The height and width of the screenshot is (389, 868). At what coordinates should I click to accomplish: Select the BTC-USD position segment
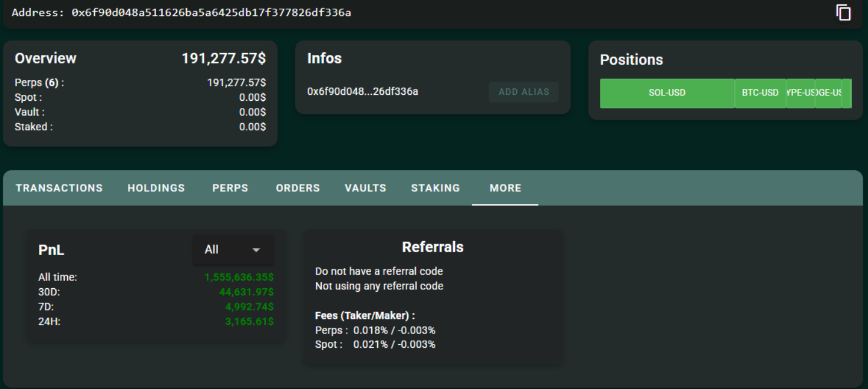point(760,93)
